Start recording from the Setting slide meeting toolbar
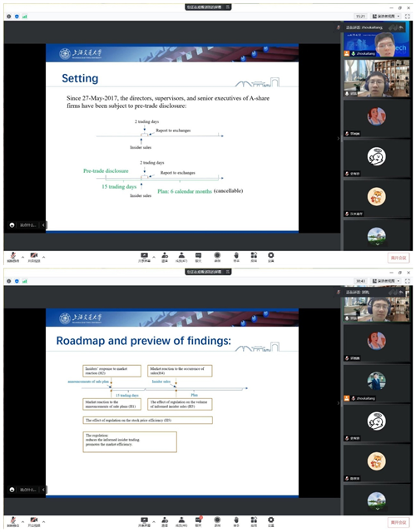Screen dimensions: 416x532 [x=217, y=257]
